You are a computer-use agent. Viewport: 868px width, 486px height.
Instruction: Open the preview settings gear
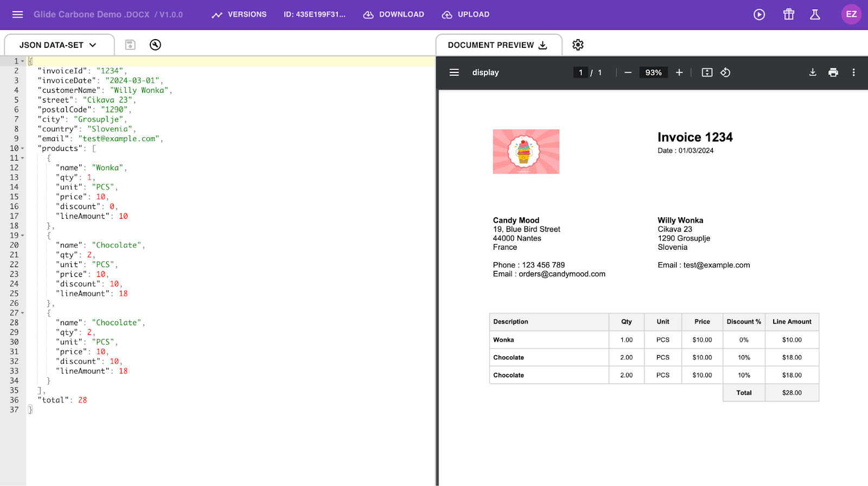578,45
